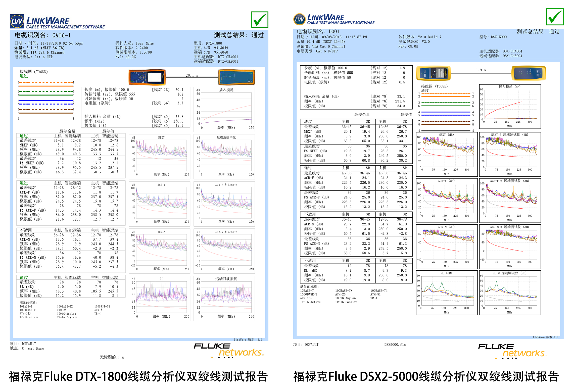The image size is (573, 392).
Task: Open the 插入损耗 graph in the DTX-1800 report
Action: pos(224,109)
